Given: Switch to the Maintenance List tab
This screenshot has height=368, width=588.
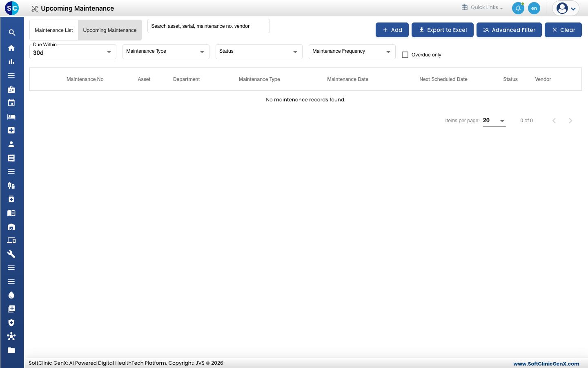Looking at the screenshot, I should 54,30.
